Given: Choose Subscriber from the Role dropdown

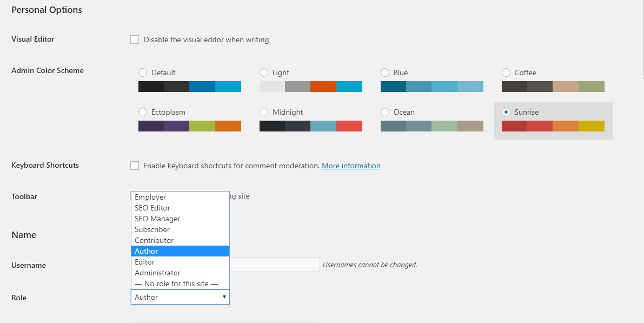Looking at the screenshot, I should click(152, 229).
